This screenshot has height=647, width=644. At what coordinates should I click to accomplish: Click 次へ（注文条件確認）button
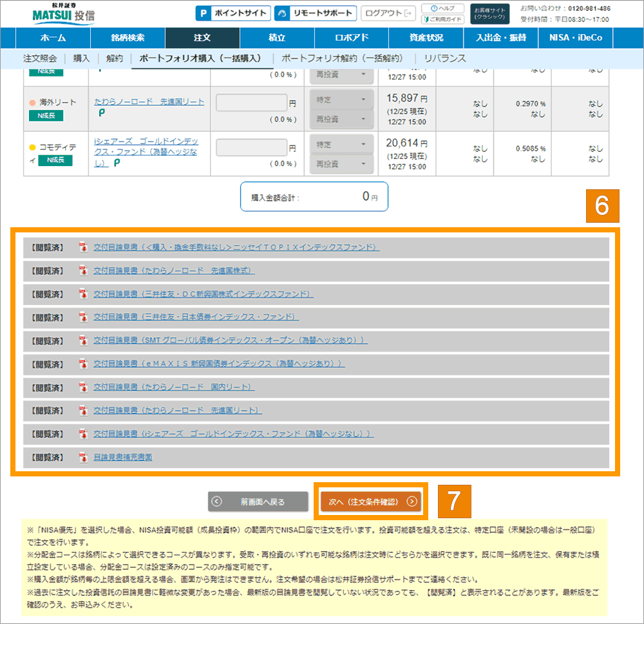pyautogui.click(x=371, y=502)
